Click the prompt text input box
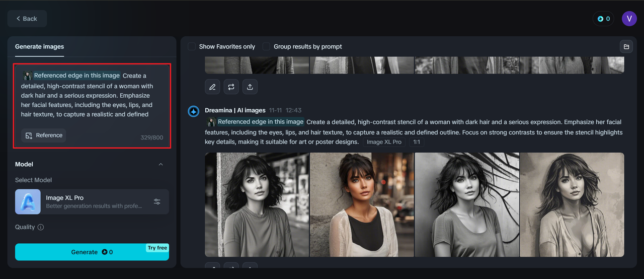Image resolution: width=644 pixels, height=279 pixels. [x=92, y=106]
